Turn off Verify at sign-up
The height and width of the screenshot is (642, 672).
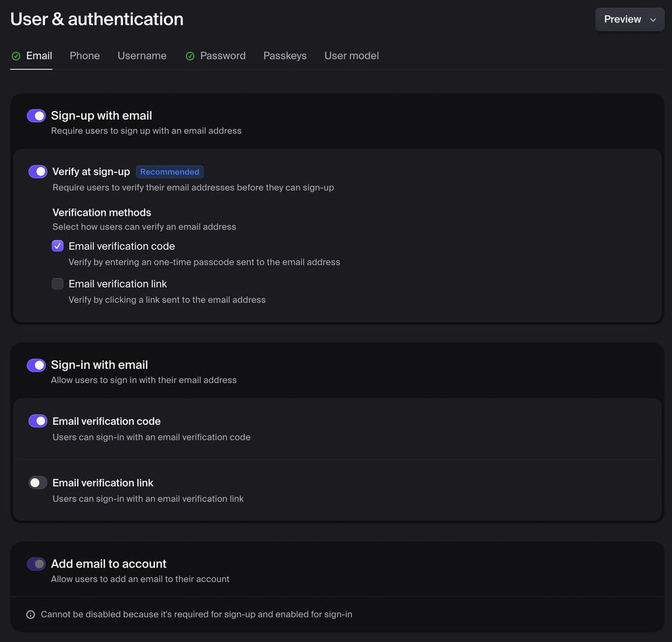pos(37,171)
